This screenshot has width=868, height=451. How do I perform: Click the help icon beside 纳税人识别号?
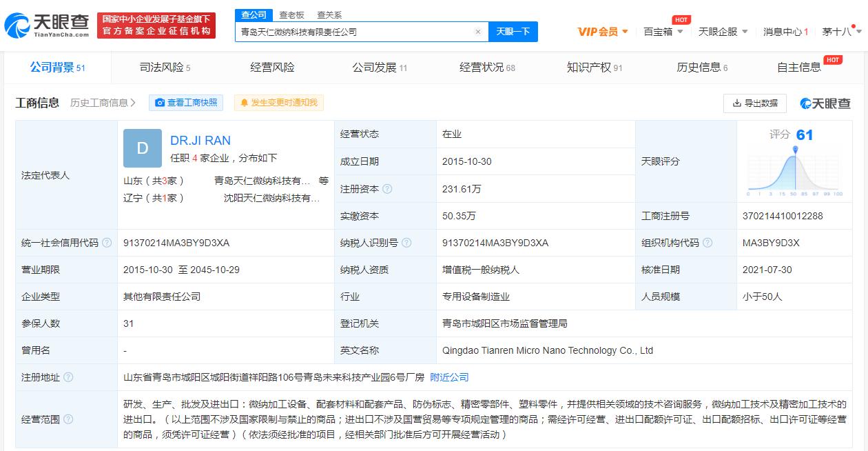tap(406, 243)
